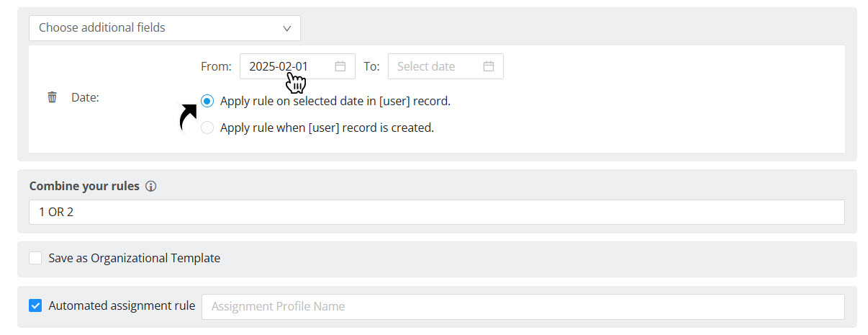Viewport: 868px width, 335px height.
Task: Delete the Date rule with trash icon
Action: click(x=52, y=97)
